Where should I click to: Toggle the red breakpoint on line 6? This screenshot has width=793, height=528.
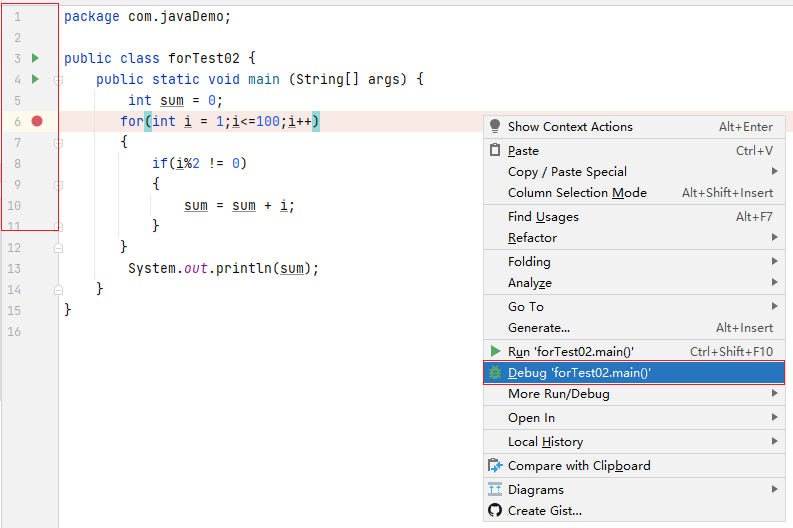[37, 121]
